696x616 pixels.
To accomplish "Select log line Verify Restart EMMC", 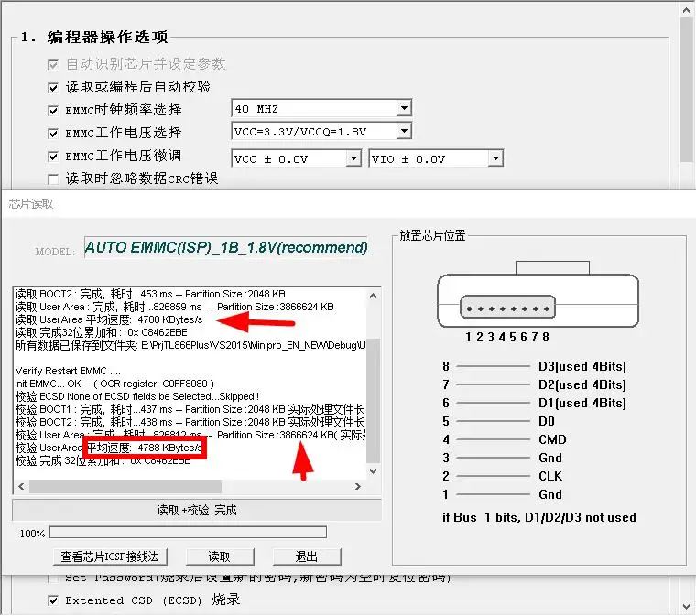I will tap(68, 371).
